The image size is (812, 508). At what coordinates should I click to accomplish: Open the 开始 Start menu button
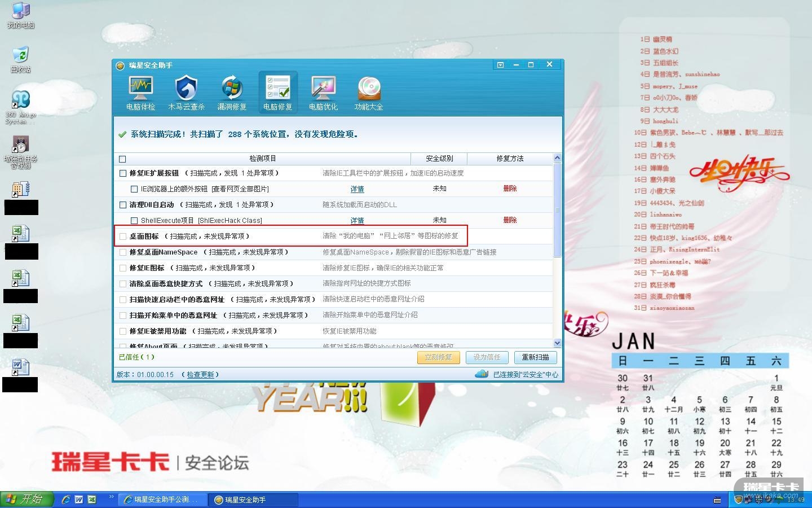[27, 500]
